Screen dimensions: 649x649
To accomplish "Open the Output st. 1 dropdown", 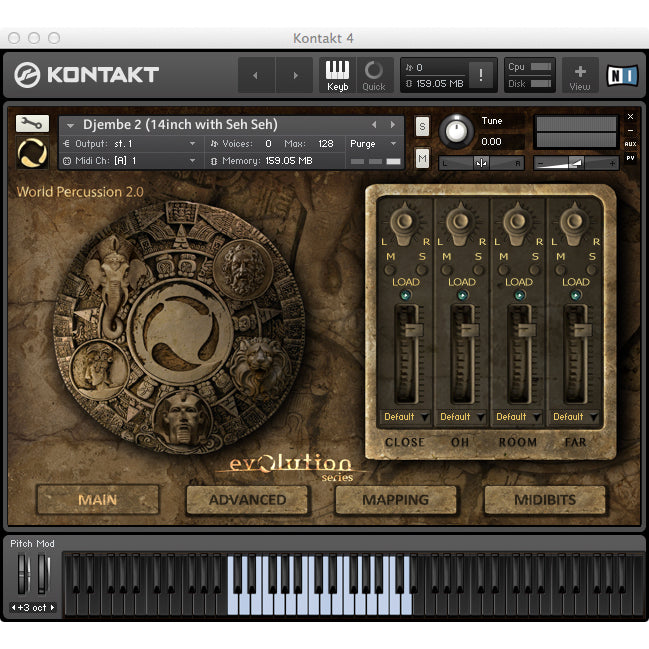I will pyautogui.click(x=192, y=144).
